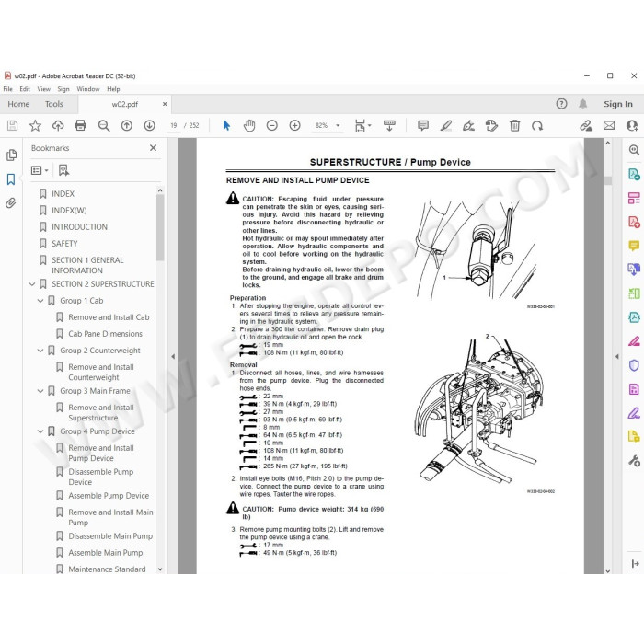Open the Window menu
644x644 pixels.
point(88,89)
